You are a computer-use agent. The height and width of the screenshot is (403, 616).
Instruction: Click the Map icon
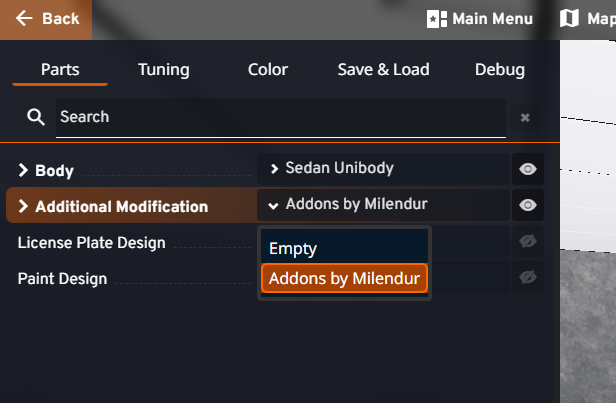(x=569, y=19)
